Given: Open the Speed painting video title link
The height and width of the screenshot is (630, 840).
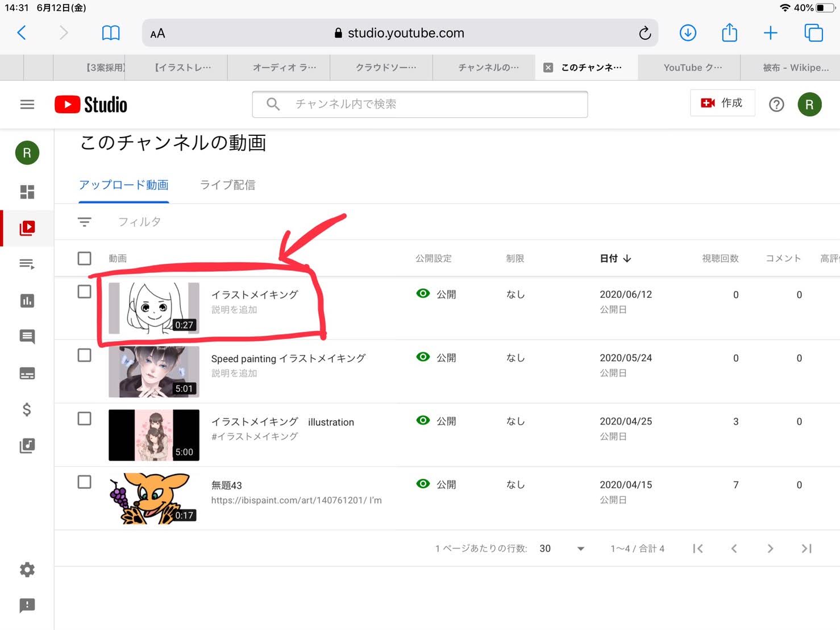Looking at the screenshot, I should coord(288,358).
